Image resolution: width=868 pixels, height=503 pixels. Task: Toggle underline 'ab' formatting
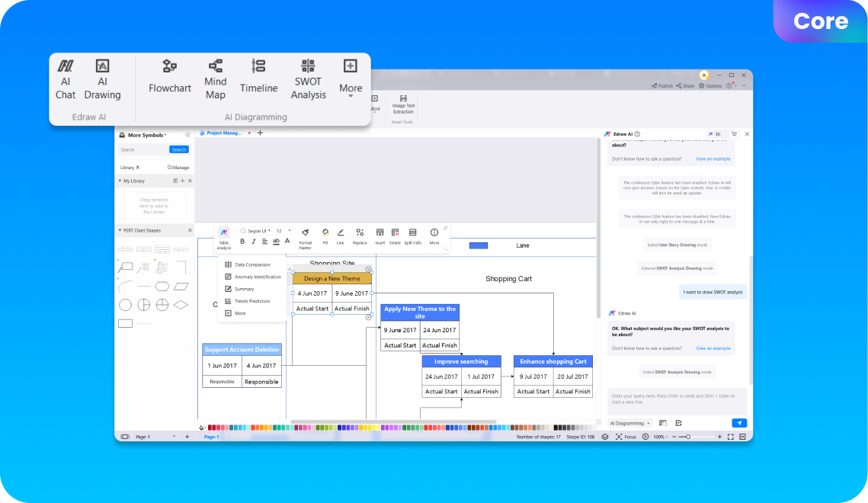tap(276, 242)
